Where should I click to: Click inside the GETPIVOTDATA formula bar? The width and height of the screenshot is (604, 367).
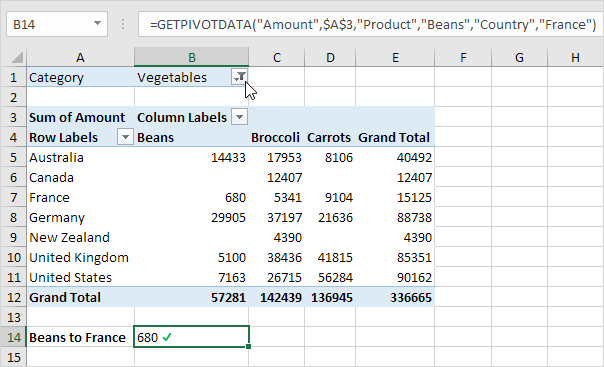(x=371, y=24)
